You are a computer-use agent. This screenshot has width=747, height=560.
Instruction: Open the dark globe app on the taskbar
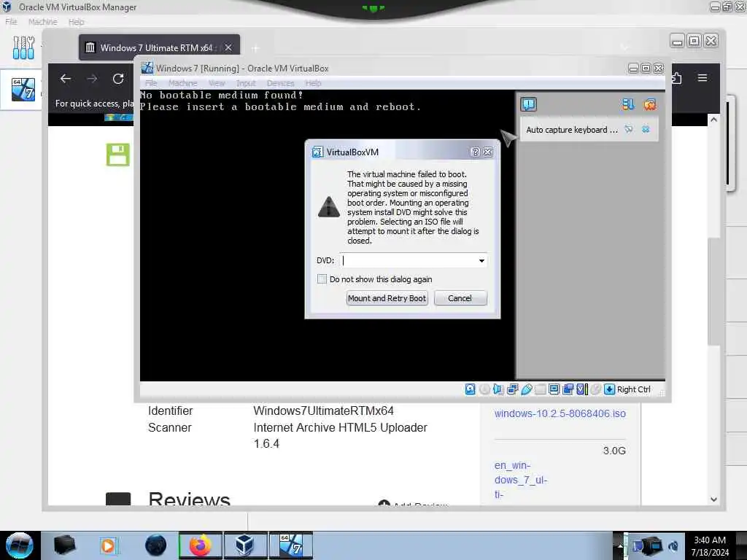(156, 545)
